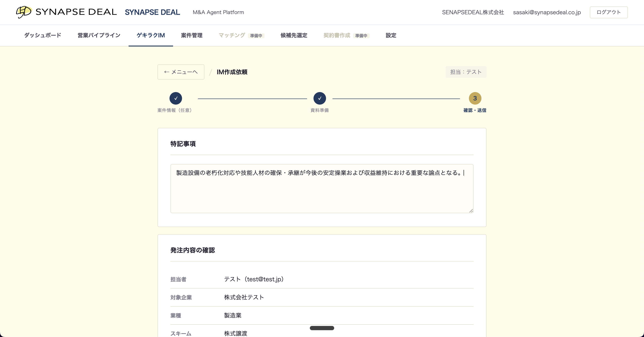Open the ダッシュボード tab
This screenshot has height=337, width=644.
pyautogui.click(x=42, y=36)
